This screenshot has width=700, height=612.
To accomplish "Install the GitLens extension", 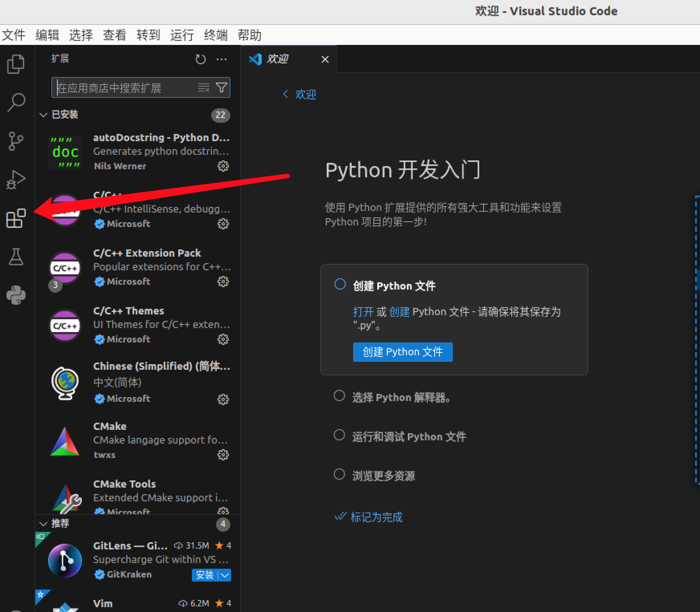I will [x=205, y=575].
